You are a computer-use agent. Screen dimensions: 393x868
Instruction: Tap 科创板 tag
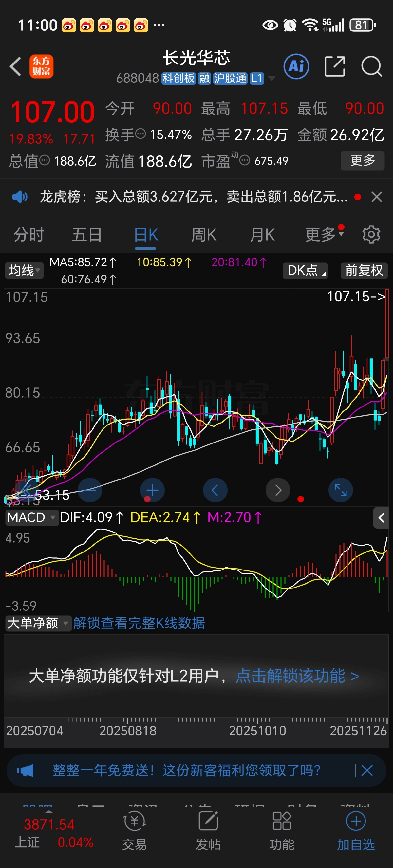(x=178, y=78)
